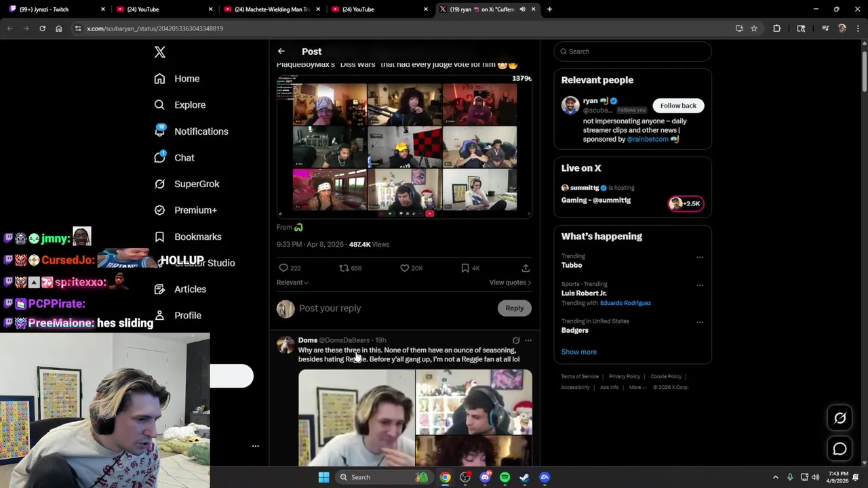Switch to the Machete-Wielding Man YouTube tab

pos(271,9)
